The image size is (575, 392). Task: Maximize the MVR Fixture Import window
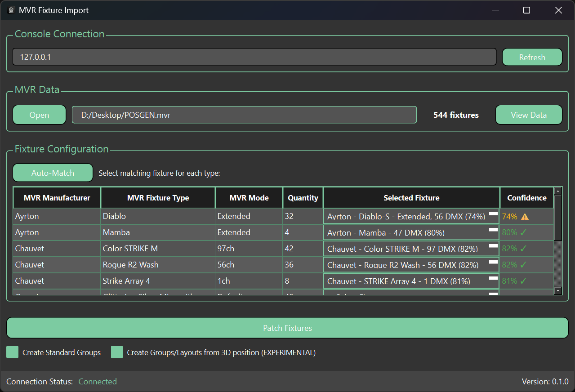[526, 10]
